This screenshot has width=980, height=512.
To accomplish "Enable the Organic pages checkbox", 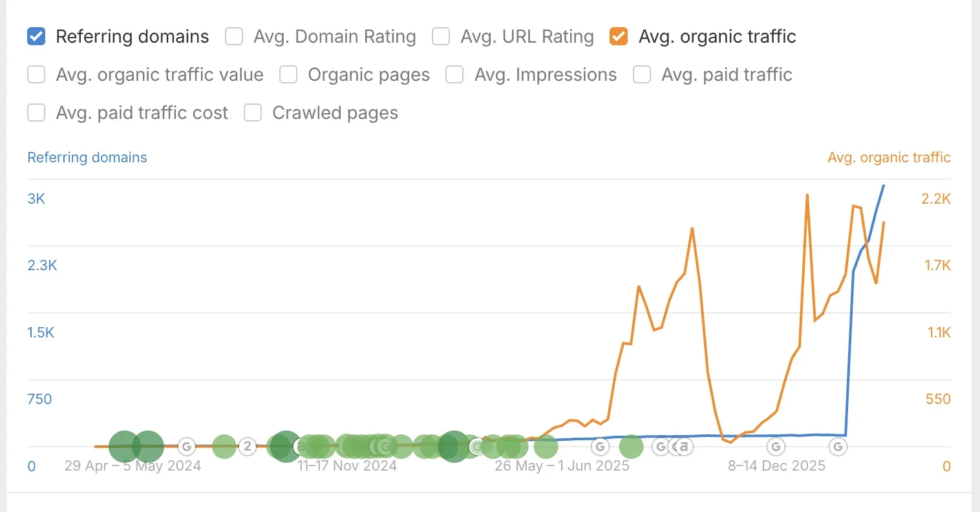I will point(288,75).
